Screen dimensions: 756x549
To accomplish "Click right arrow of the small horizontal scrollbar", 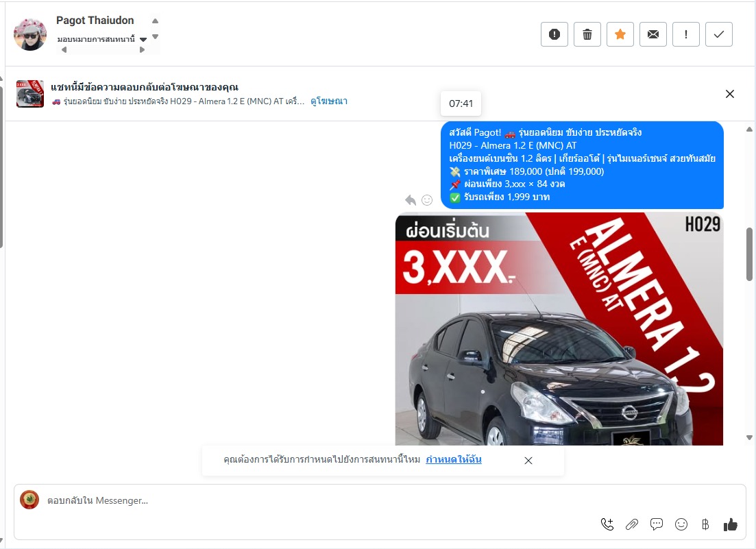I will pos(142,49).
